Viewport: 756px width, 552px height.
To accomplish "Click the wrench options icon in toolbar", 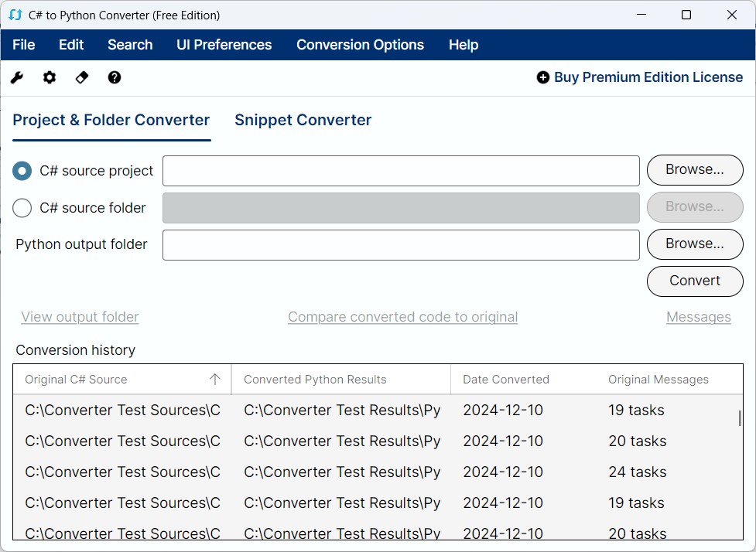I will [x=17, y=77].
